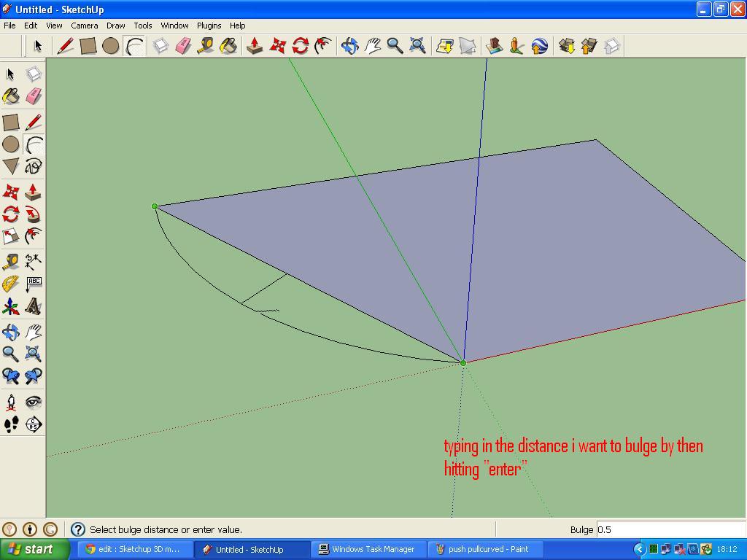Select the Orbit tool in left toolset
The width and height of the screenshot is (747, 560).
pos(11,332)
